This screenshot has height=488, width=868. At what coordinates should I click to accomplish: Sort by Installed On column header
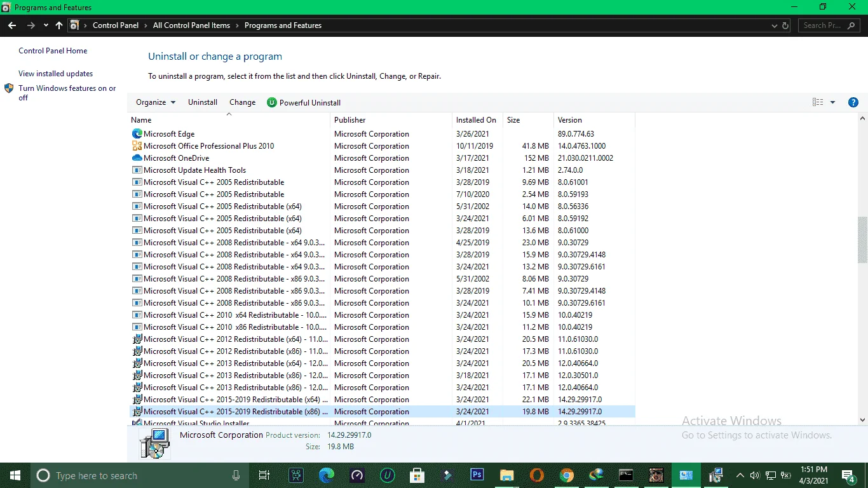pos(477,120)
